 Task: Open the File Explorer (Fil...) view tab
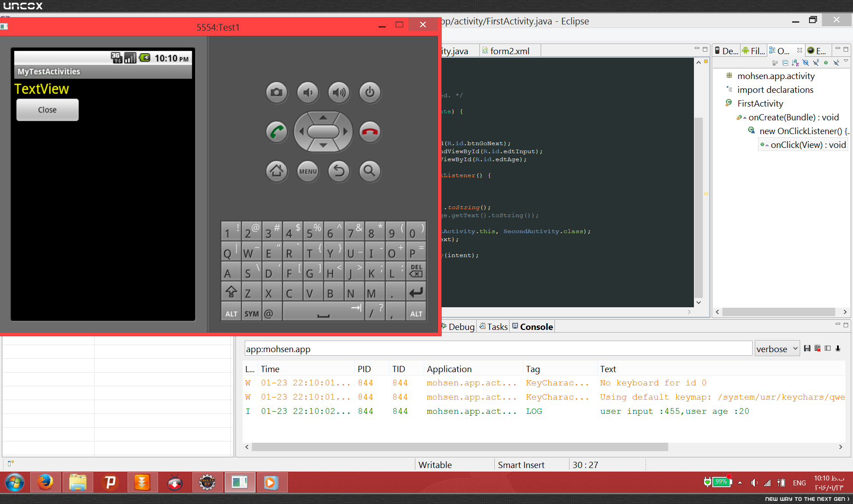click(753, 51)
